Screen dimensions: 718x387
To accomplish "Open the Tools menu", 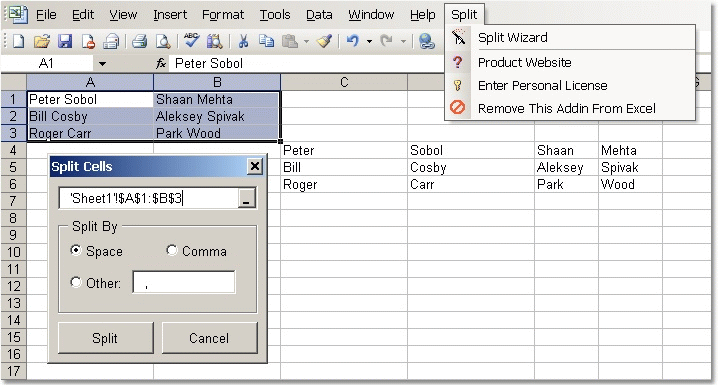I will pyautogui.click(x=275, y=15).
